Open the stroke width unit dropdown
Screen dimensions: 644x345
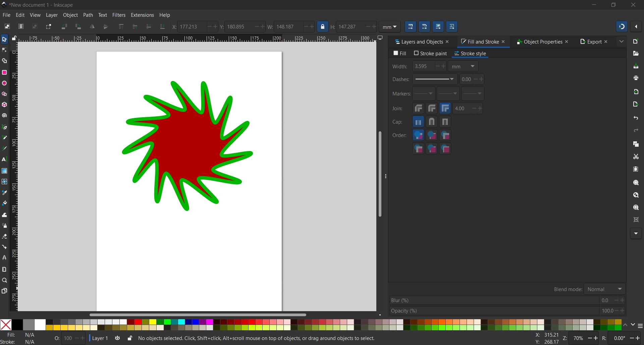463,67
